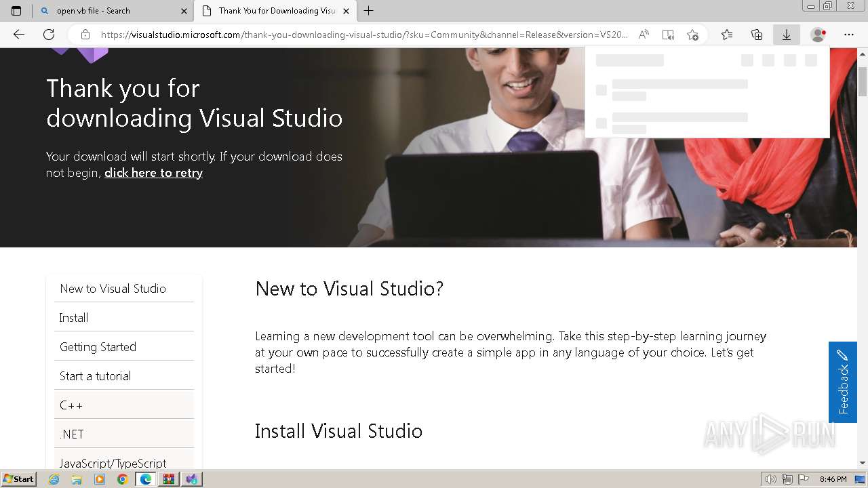Open a new tab with plus icon
Screen dimensions: 868x488
(x=369, y=11)
